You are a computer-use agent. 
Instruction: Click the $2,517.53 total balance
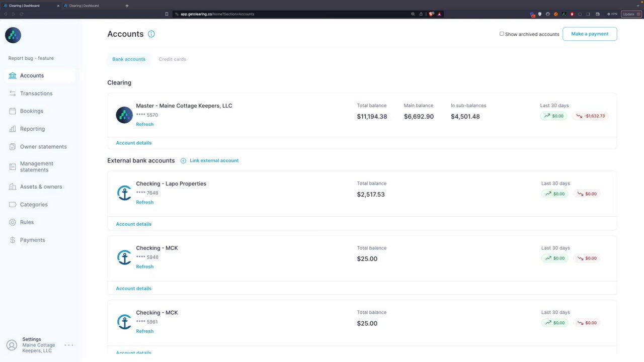[371, 195]
